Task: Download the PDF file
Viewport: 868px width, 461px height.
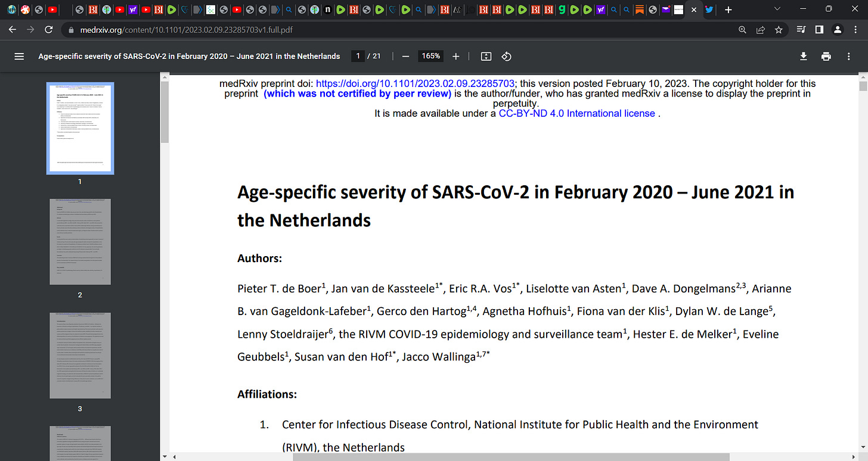Action: (x=804, y=56)
